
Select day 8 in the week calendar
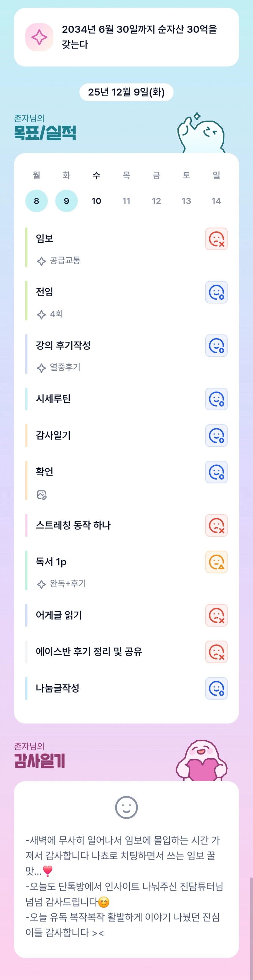click(x=36, y=201)
